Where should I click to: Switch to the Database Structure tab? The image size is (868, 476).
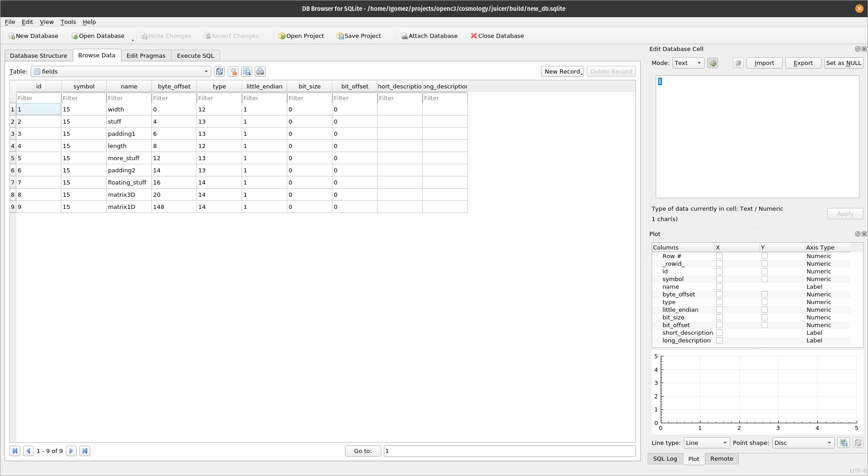point(38,56)
